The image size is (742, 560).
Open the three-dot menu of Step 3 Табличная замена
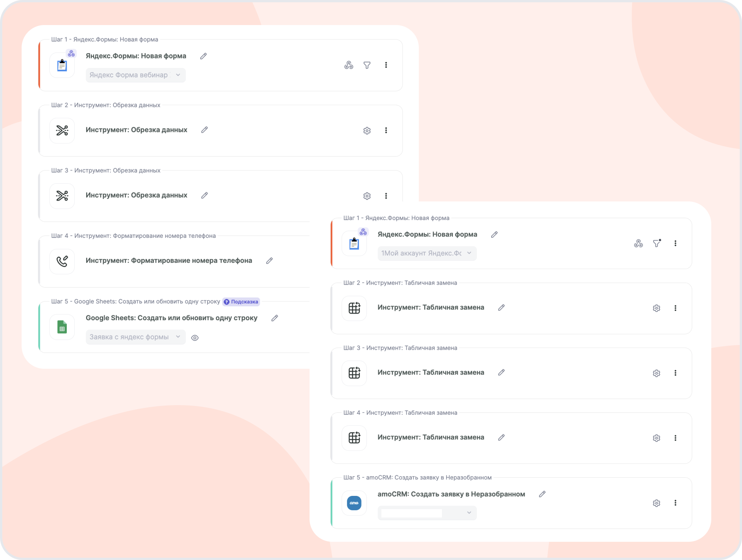pyautogui.click(x=675, y=373)
